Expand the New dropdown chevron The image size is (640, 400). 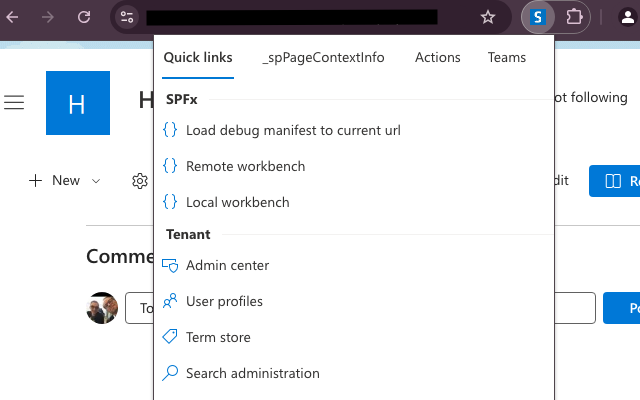(x=96, y=181)
